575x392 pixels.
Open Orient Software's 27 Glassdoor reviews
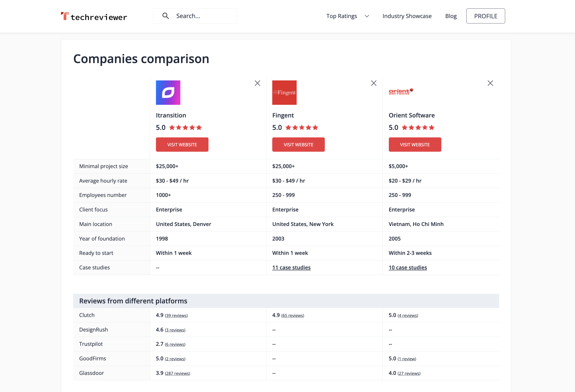(409, 373)
